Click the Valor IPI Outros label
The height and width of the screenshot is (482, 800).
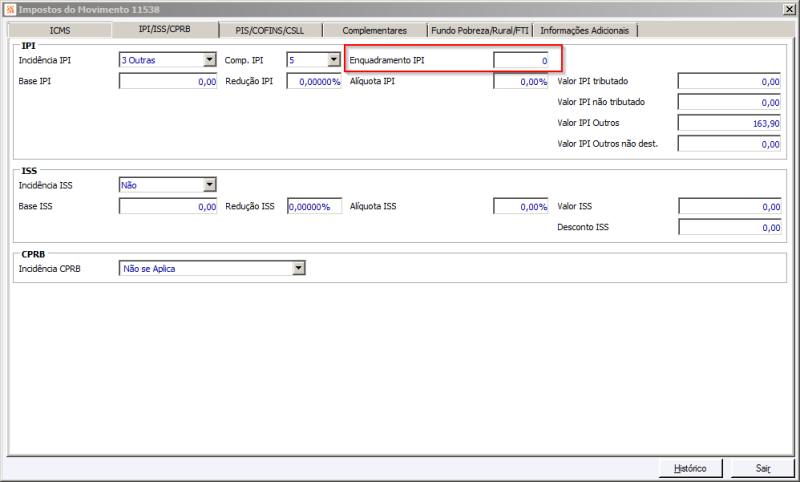tap(588, 123)
